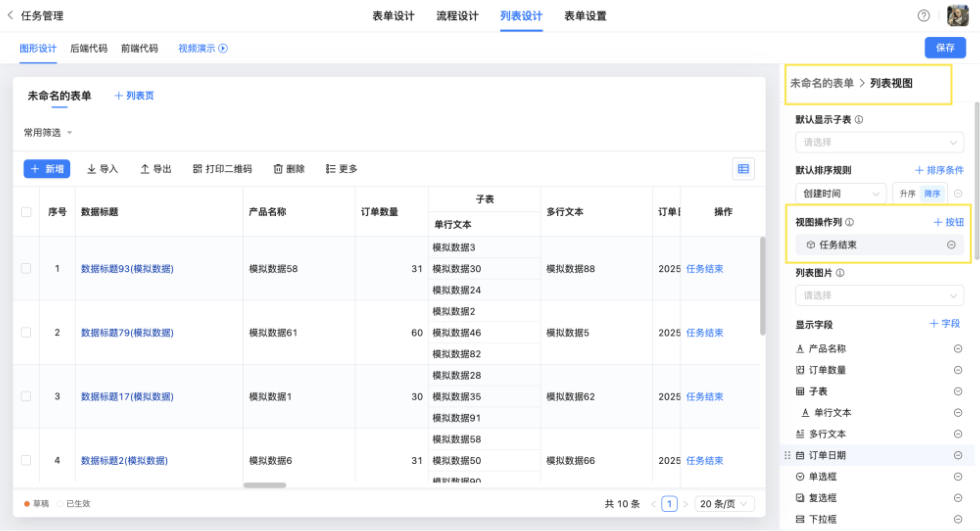Viewport: 980px width, 531px height.
Task: Click the table layout view icon
Action: (743, 169)
